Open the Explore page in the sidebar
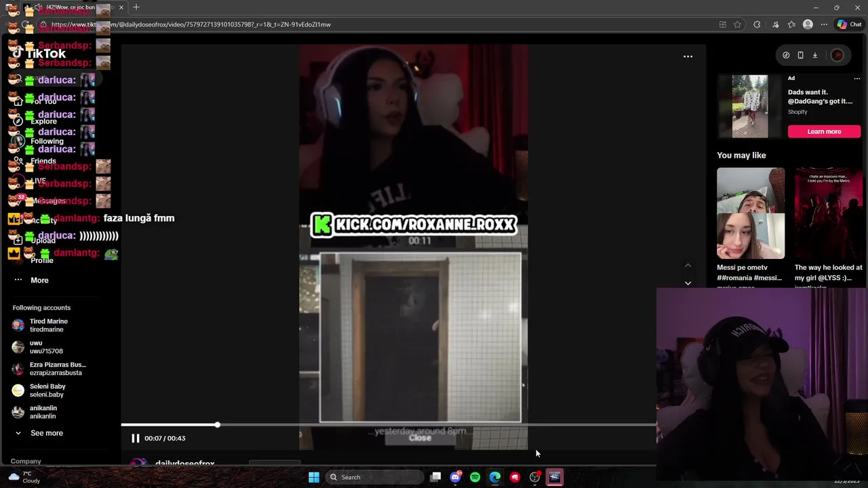The height and width of the screenshot is (488, 868). click(43, 121)
